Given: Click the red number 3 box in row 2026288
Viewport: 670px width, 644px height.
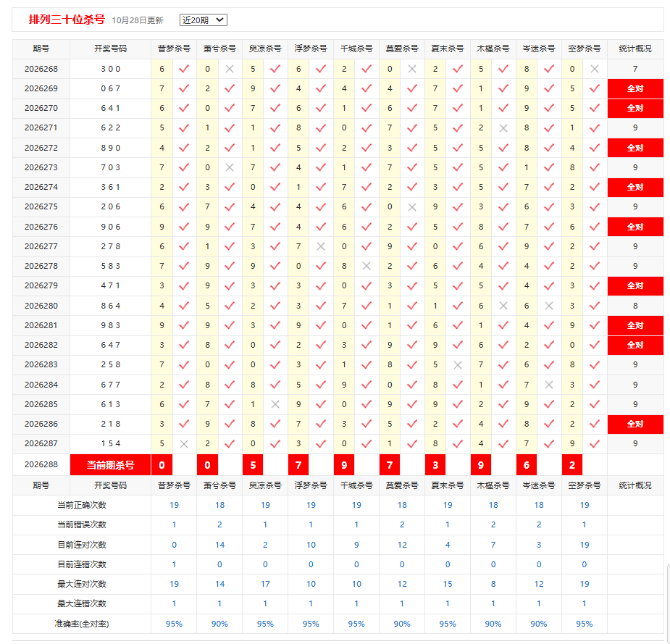Looking at the screenshot, I should pos(435,465).
